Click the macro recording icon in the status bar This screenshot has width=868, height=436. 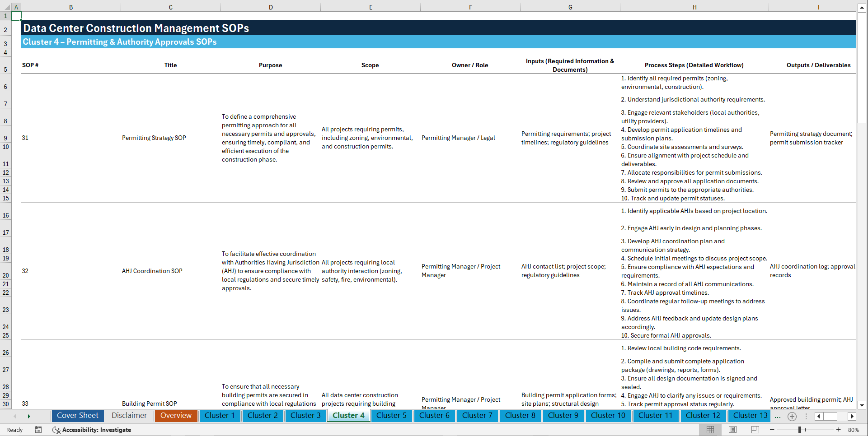coord(38,430)
